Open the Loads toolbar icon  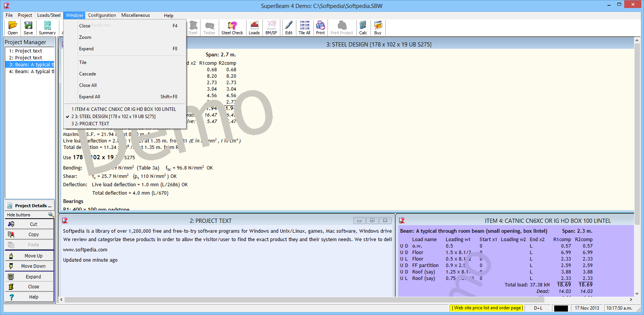[254, 28]
